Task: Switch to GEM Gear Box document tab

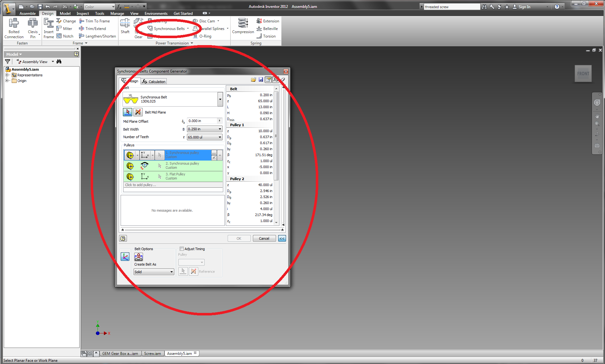Action: pyautogui.click(x=120, y=354)
